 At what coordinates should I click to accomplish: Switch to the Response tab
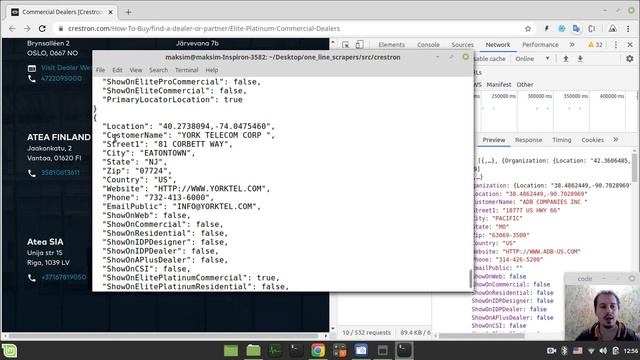529,140
